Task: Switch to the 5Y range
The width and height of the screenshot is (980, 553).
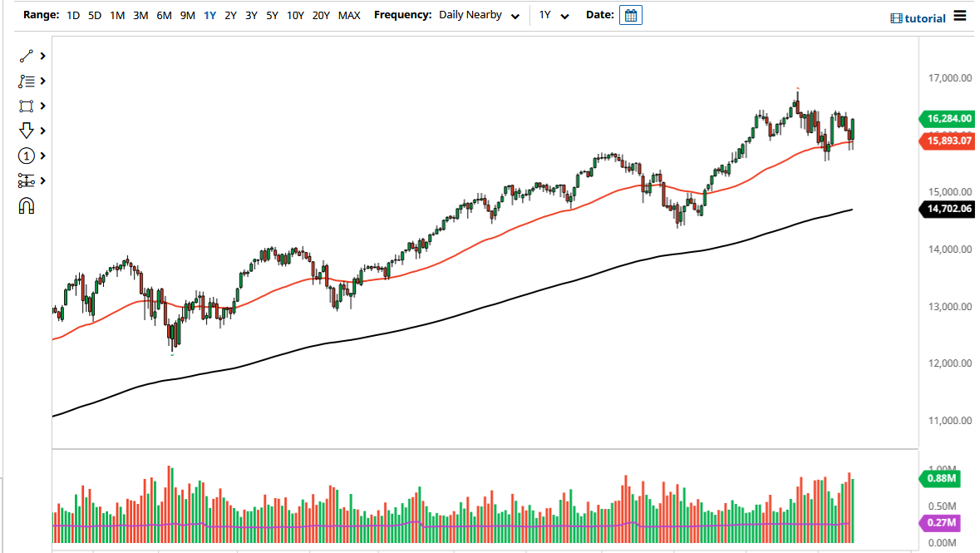Action: tap(272, 15)
